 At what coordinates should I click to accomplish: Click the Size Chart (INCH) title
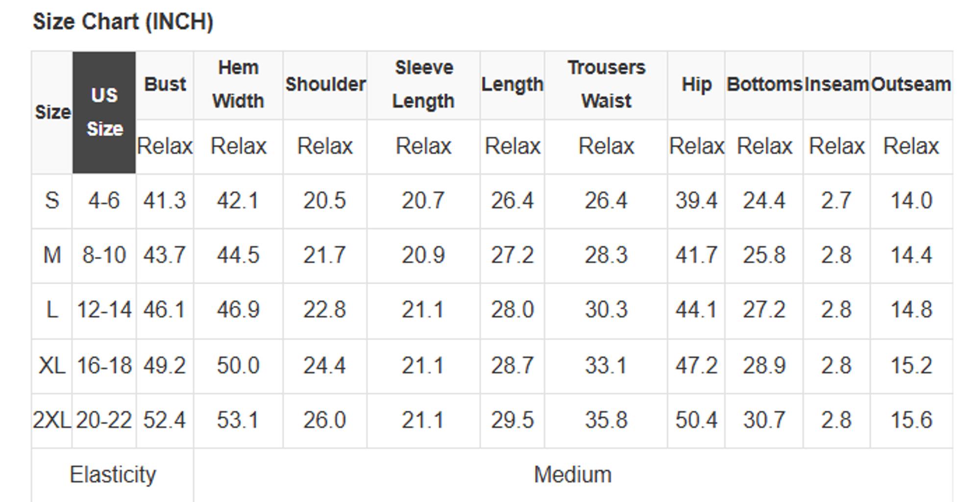123,22
